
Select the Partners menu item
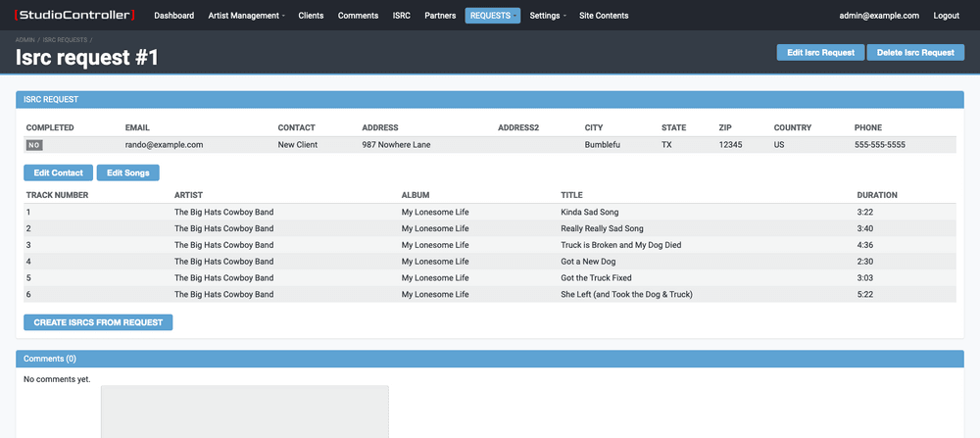pyautogui.click(x=440, y=16)
